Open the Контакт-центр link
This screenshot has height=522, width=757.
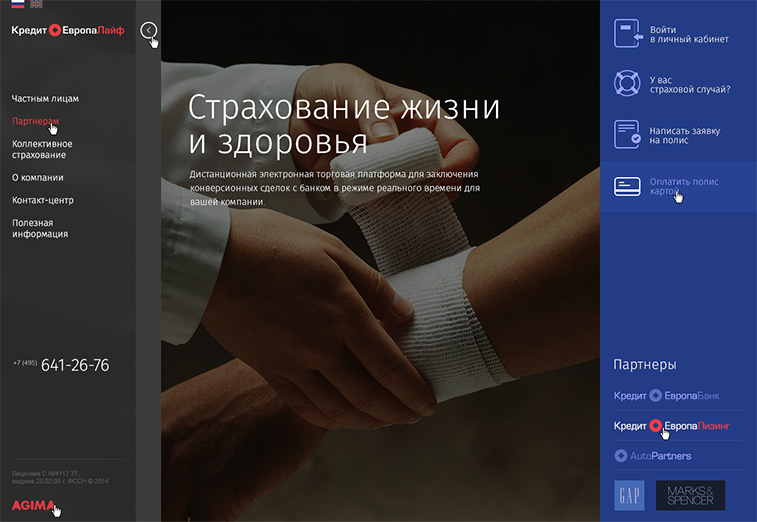(43, 200)
